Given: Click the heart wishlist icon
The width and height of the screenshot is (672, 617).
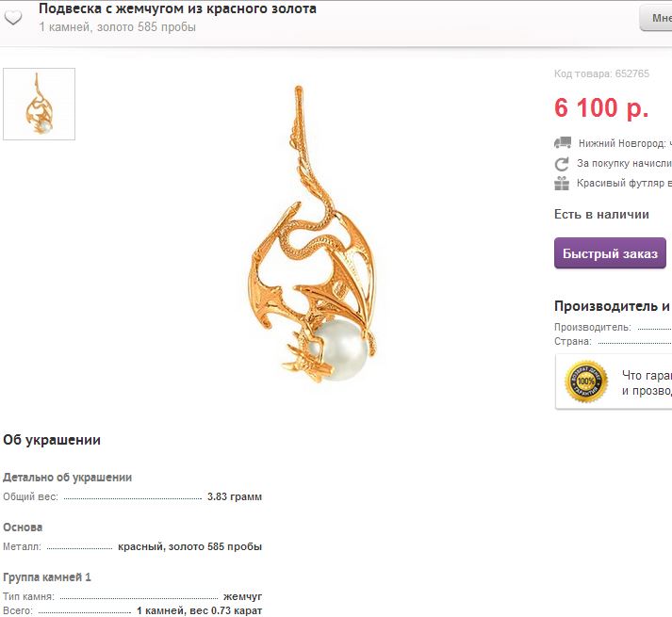Looking at the screenshot, I should 13,18.
